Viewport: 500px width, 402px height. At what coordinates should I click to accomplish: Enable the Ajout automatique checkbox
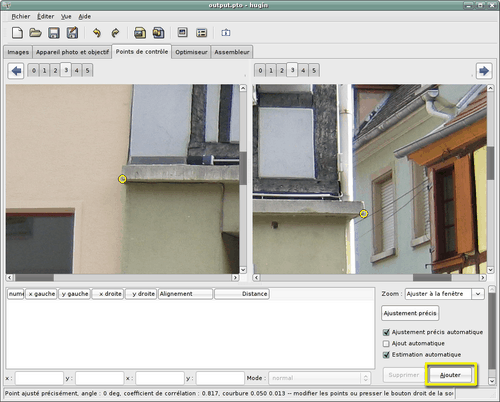tap(386, 344)
